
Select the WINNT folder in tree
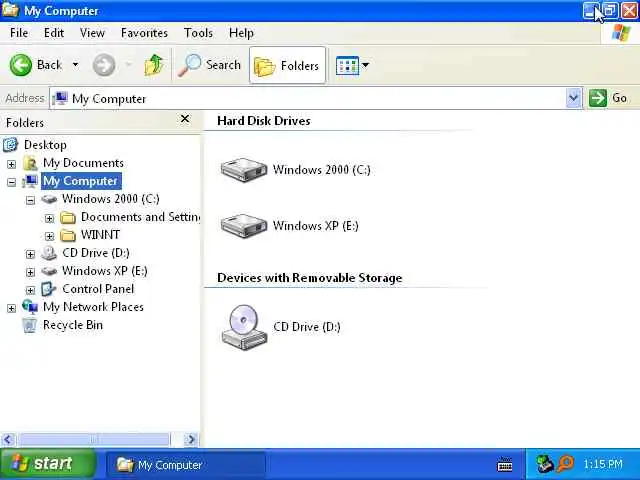tap(100, 235)
